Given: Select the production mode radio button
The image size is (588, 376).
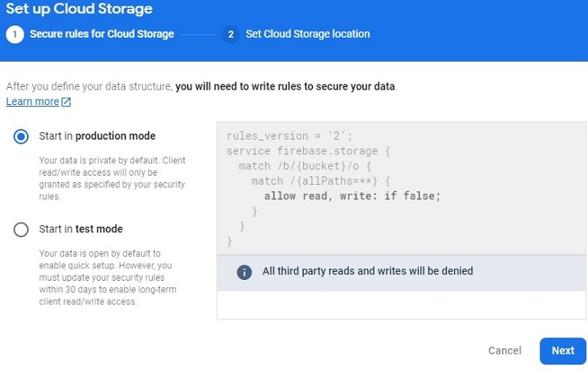Looking at the screenshot, I should [21, 136].
